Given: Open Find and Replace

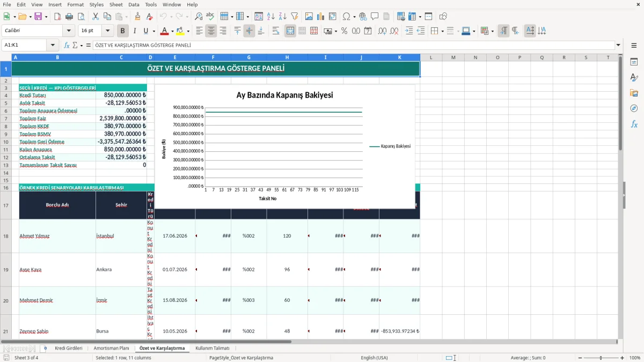Looking at the screenshot, I should pos(199,17).
